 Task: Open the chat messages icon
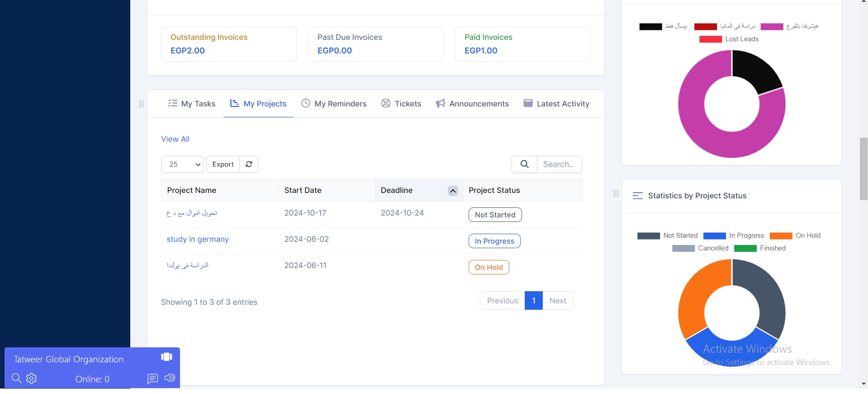tap(152, 378)
